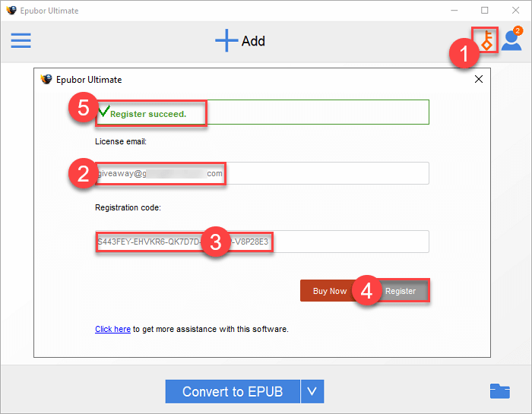Open the hamburger menu

tap(21, 40)
